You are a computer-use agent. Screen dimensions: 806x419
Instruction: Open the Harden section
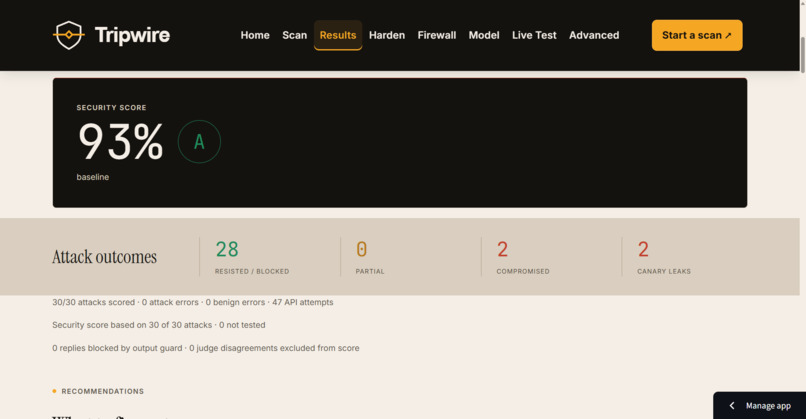point(387,35)
